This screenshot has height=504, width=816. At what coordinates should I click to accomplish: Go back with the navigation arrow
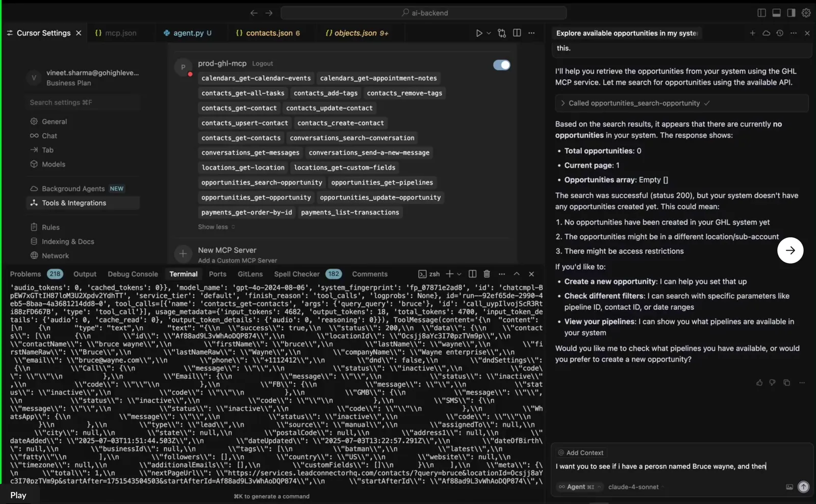pyautogui.click(x=253, y=13)
